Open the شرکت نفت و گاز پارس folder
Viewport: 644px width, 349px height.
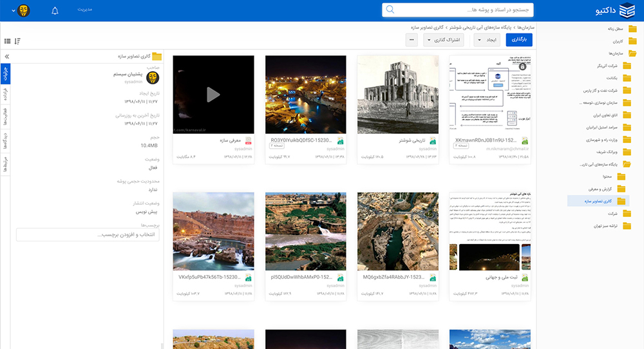point(607,90)
